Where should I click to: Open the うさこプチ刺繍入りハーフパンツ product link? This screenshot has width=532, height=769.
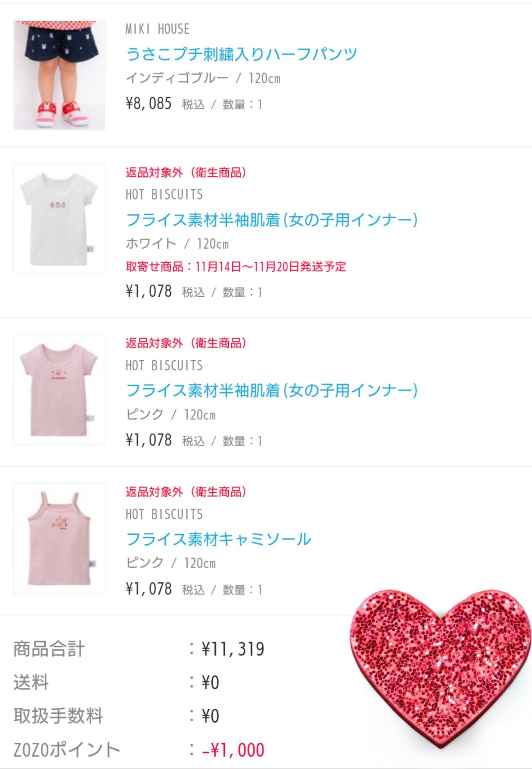tap(241, 54)
